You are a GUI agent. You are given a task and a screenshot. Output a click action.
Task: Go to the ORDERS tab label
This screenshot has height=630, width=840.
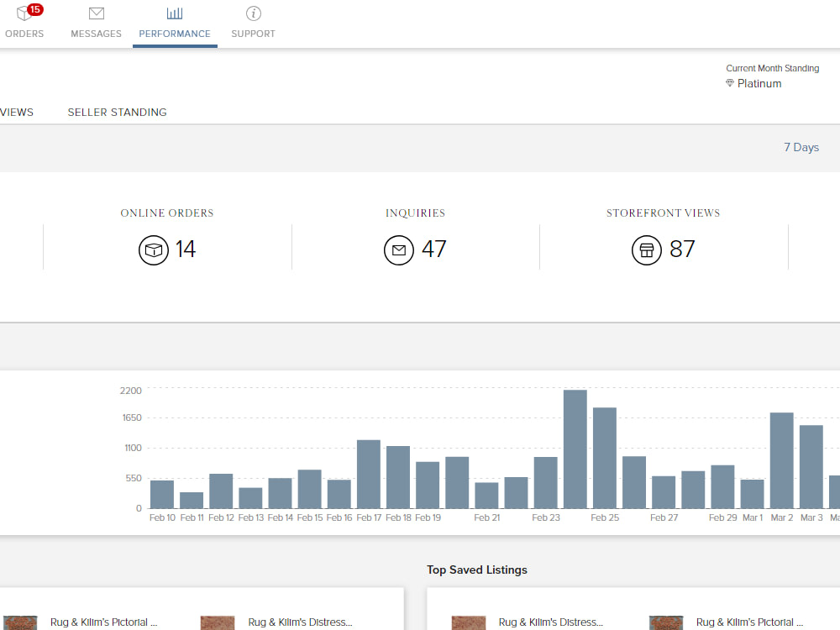tap(24, 34)
